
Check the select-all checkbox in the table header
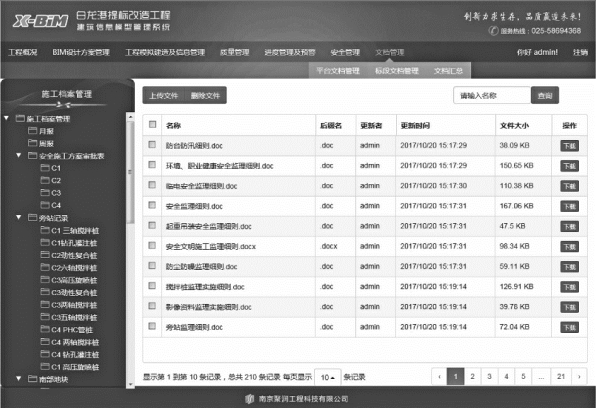152,124
